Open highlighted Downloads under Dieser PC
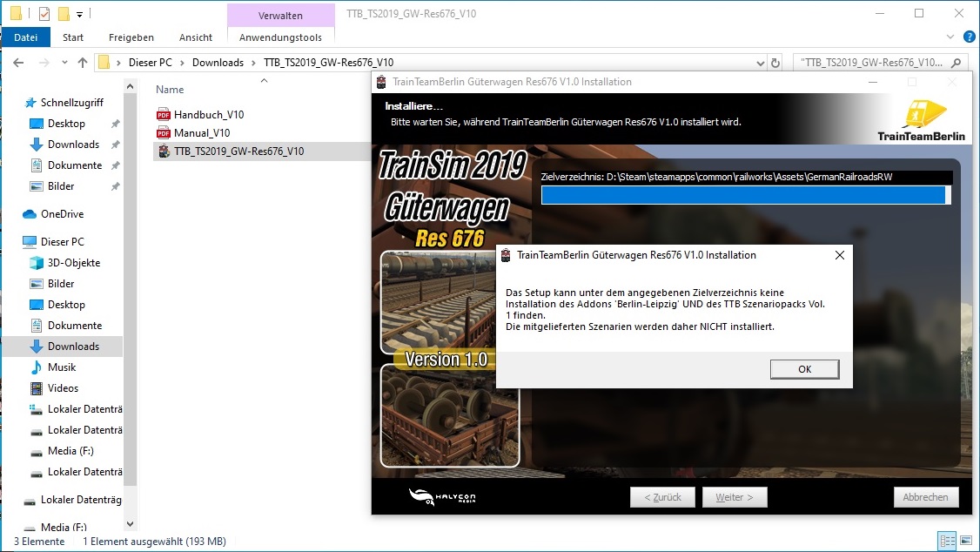The height and width of the screenshot is (552, 980). point(73,347)
